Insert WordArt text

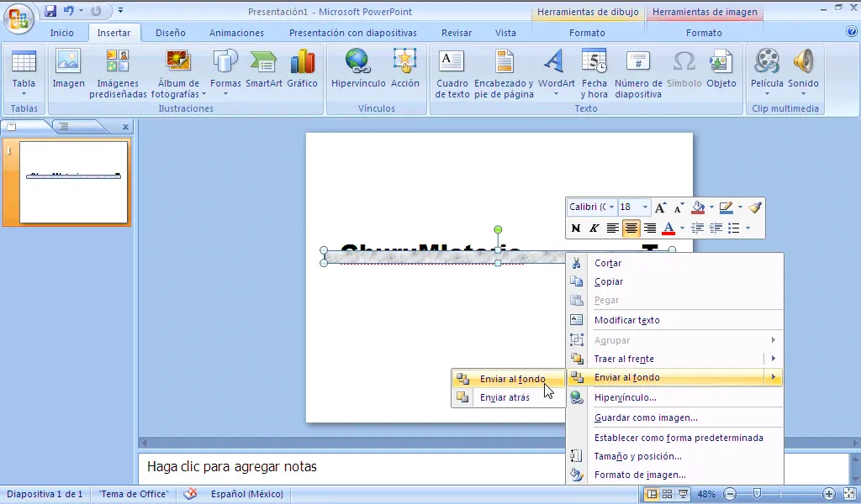(556, 73)
